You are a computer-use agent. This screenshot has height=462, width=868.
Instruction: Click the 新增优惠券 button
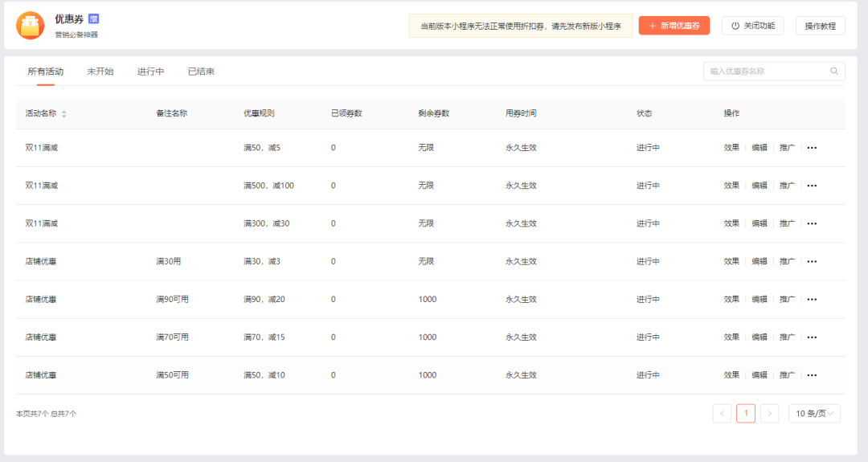(x=674, y=26)
